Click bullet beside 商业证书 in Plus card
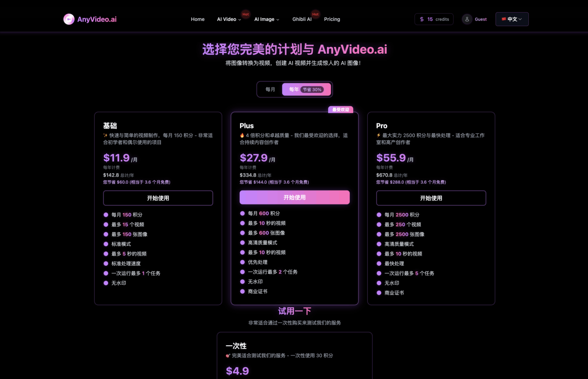588x379 pixels. (242, 291)
